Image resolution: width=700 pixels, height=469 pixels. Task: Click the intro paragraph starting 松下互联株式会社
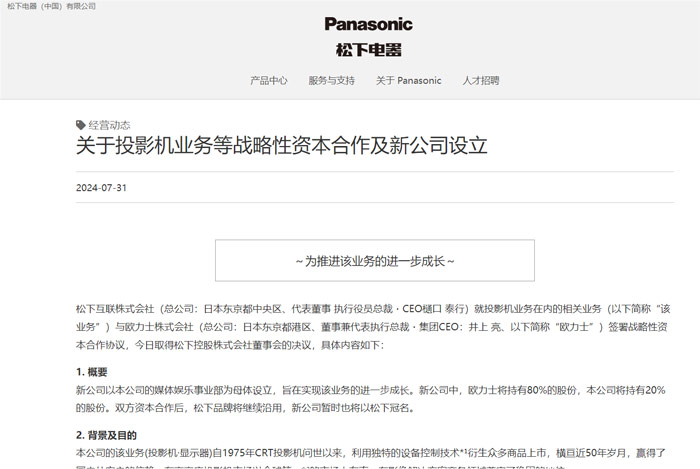point(371,327)
